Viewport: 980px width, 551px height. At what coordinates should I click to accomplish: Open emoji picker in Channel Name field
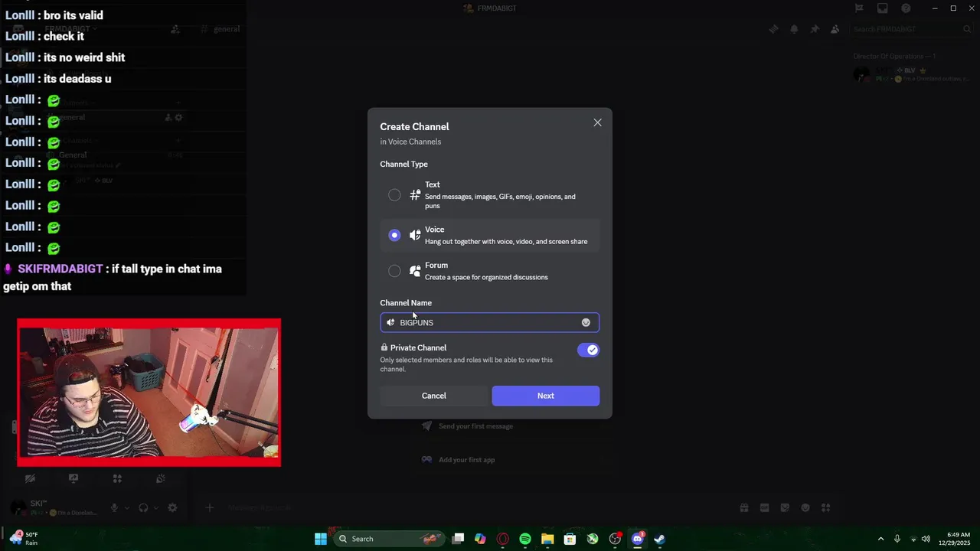(586, 322)
